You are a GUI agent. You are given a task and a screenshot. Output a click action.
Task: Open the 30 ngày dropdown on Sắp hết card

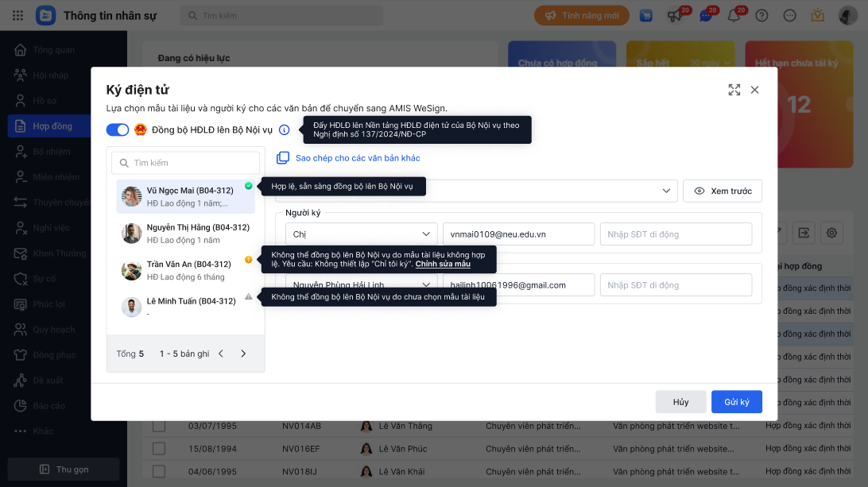coord(711,63)
